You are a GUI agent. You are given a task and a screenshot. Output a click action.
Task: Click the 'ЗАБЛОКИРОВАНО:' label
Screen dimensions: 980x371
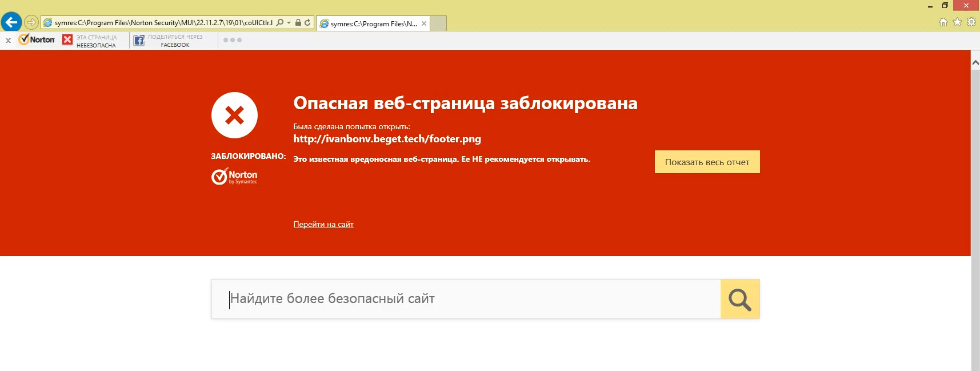point(248,156)
